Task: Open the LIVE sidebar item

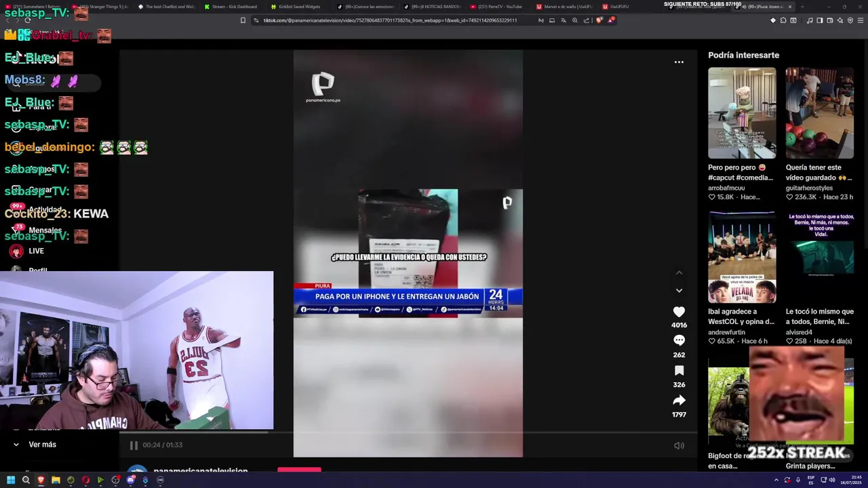Action: click(x=27, y=251)
